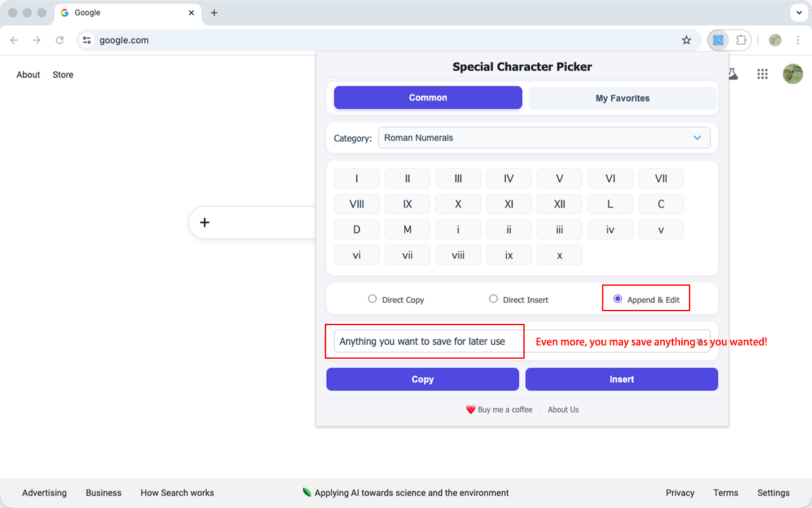Open the Google apps grid icon
The width and height of the screenshot is (812, 508).
(x=763, y=74)
